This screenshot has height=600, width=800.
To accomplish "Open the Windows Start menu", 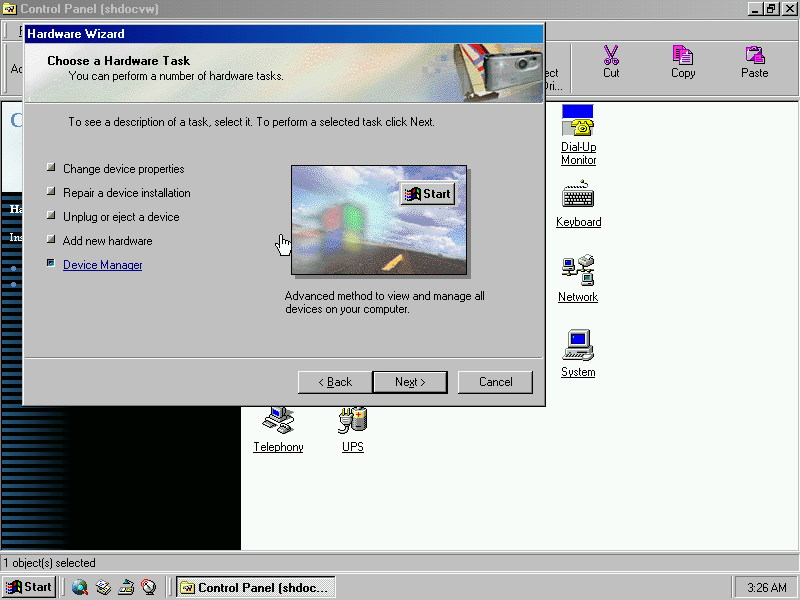I will tap(29, 587).
